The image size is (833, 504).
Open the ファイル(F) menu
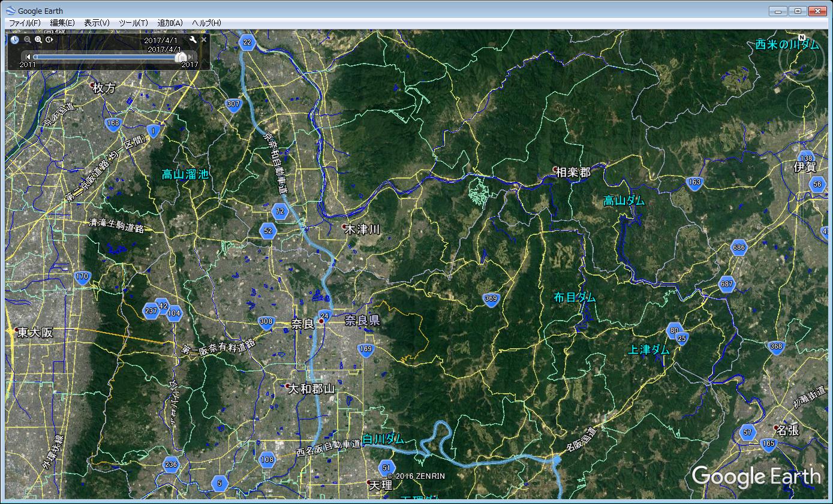(x=25, y=23)
